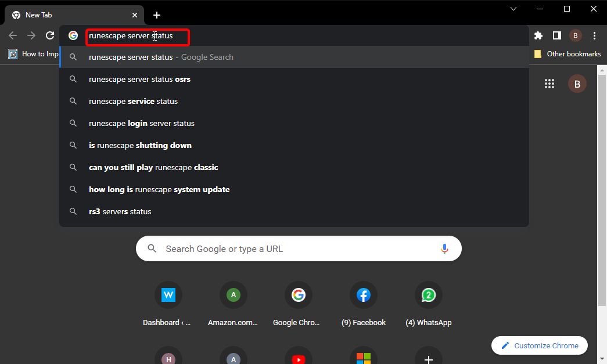Open the WhatsApp shortcut
This screenshot has width=607, height=364.
(x=428, y=304)
